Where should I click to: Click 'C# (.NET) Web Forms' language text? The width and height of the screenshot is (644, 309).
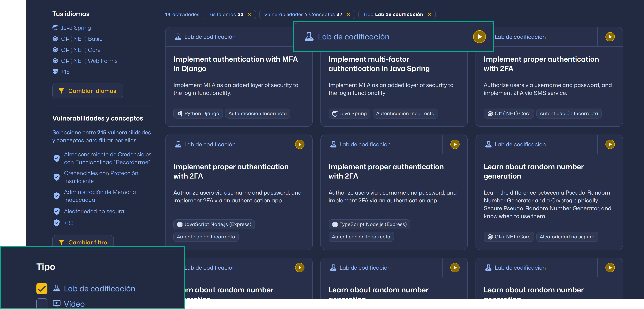(89, 61)
